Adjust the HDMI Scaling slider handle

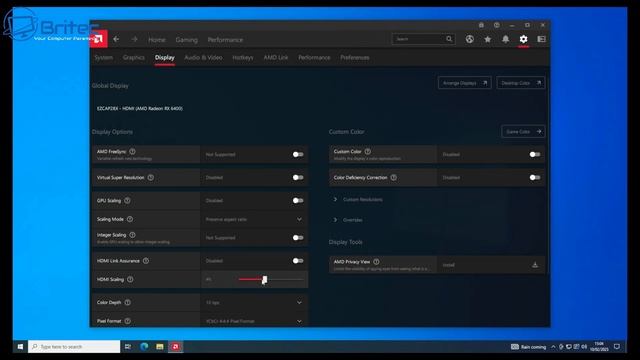264,280
